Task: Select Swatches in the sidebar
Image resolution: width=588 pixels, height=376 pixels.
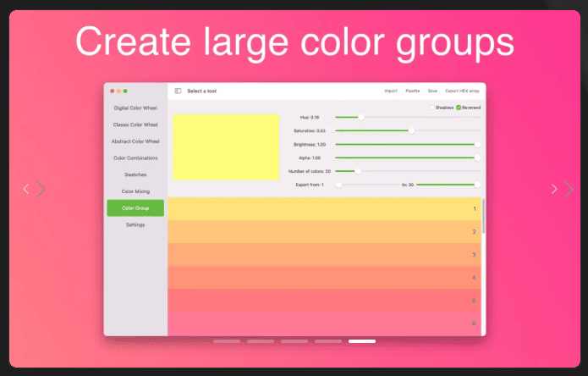Action: click(135, 174)
